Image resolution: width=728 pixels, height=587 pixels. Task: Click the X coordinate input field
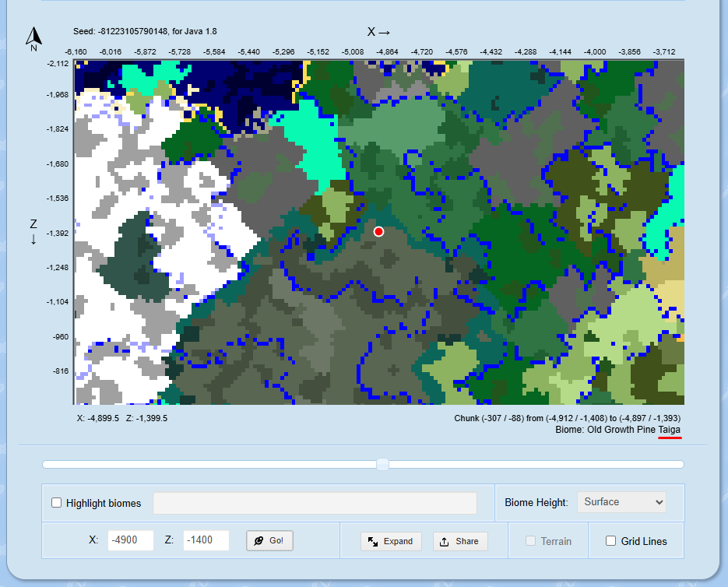pos(130,540)
